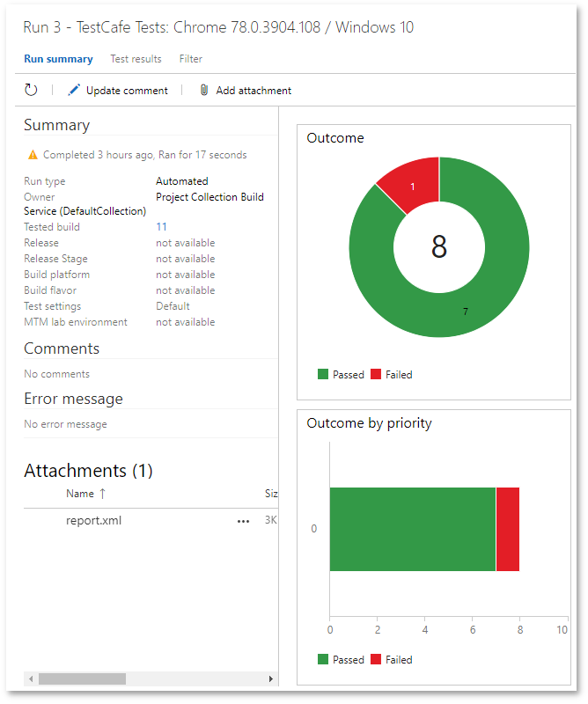Sort attachments using the Name column arrow
The height and width of the screenshot is (704, 588).
[102, 494]
